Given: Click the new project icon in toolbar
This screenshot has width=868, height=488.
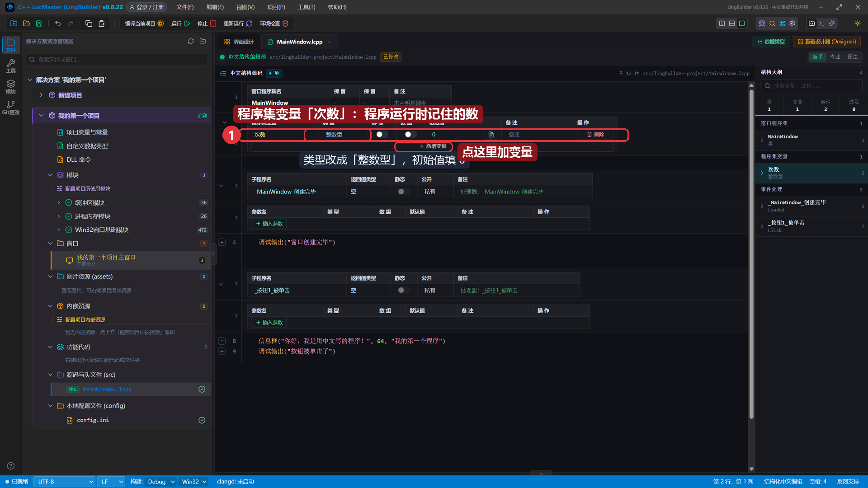Looking at the screenshot, I should pyautogui.click(x=14, y=23).
